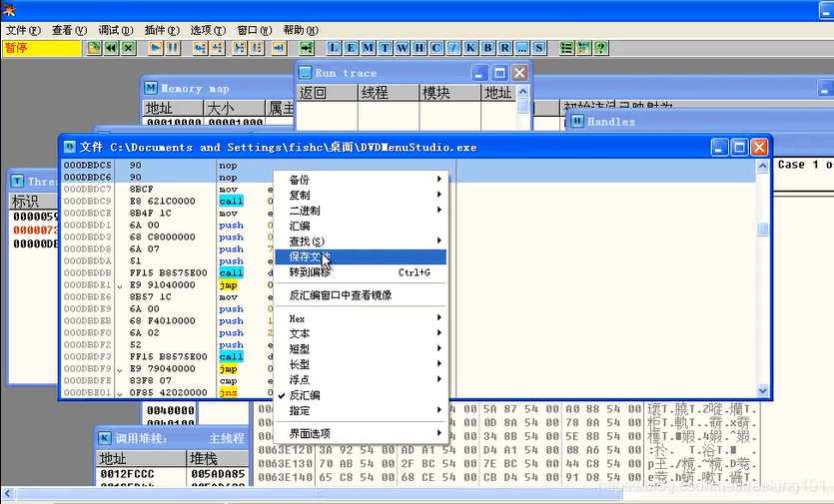The image size is (834, 504).
Task: Click down arrow of file window scrollbar
Action: [762, 391]
